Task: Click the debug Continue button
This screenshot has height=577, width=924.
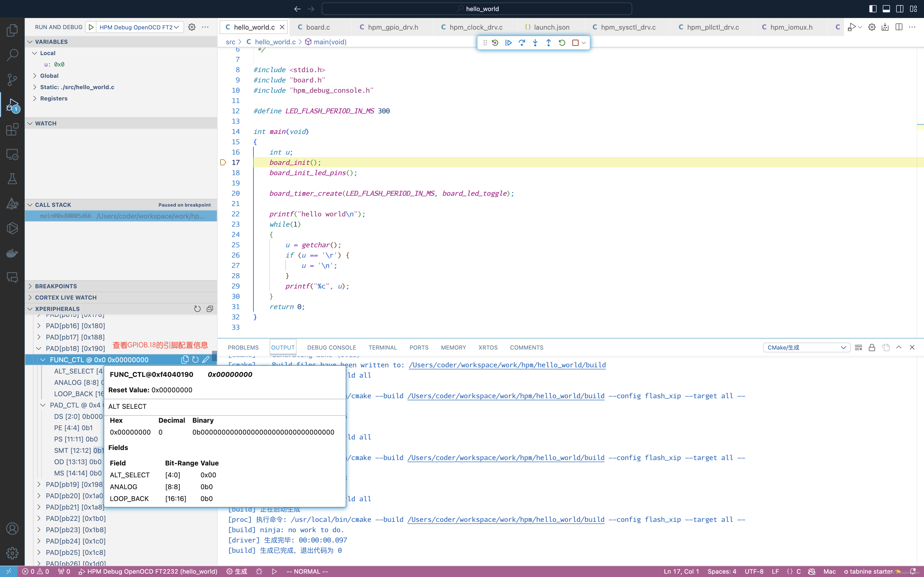Action: click(508, 43)
